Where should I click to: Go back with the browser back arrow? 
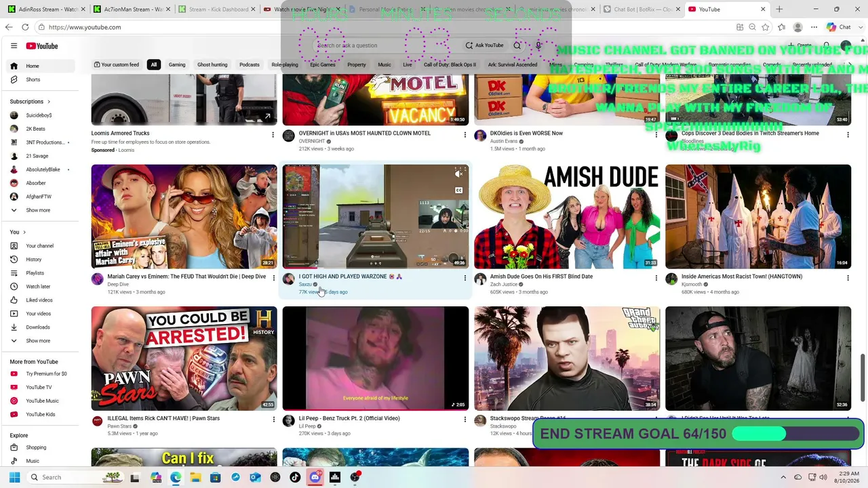(x=9, y=27)
